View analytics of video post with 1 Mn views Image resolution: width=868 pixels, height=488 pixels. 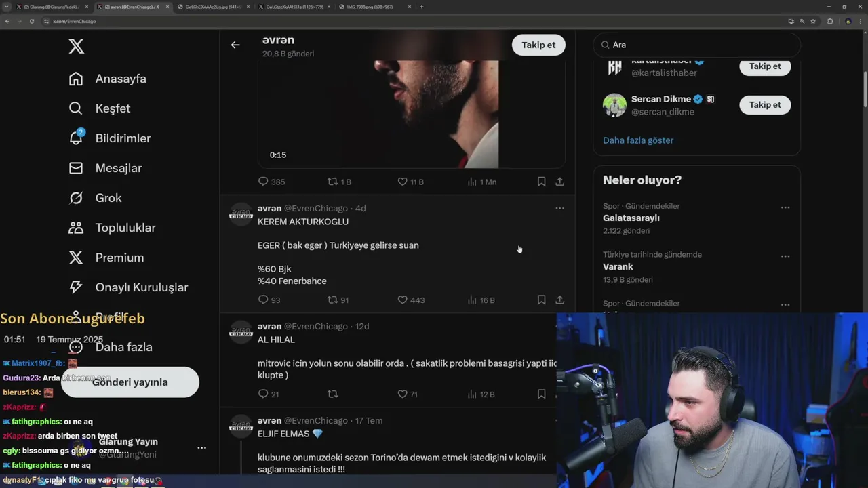click(x=481, y=182)
